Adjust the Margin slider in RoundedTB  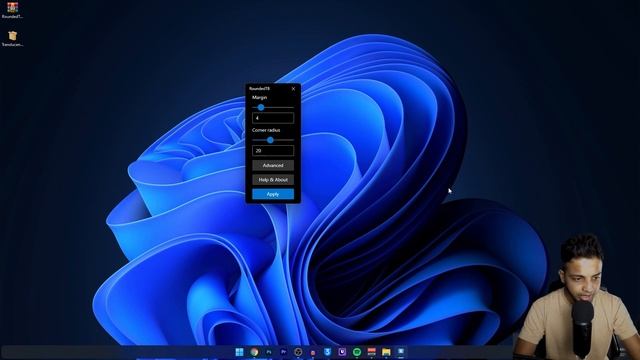[x=261, y=107]
